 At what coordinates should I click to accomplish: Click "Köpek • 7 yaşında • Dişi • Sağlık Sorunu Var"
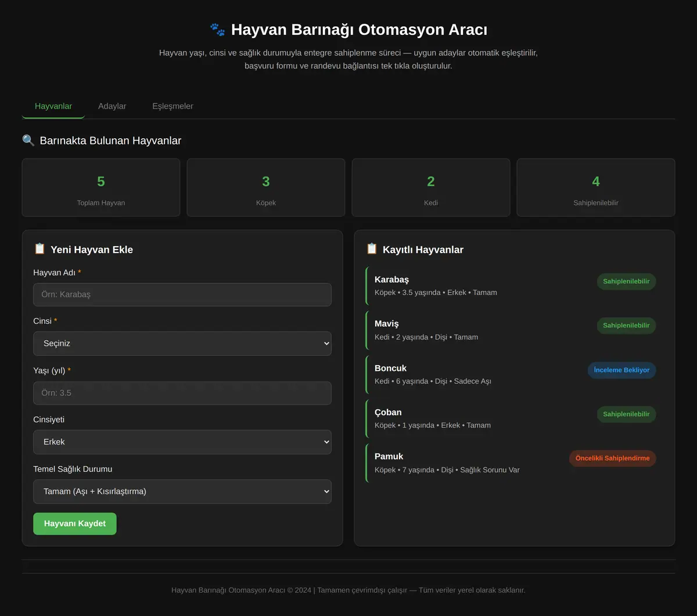(447, 470)
